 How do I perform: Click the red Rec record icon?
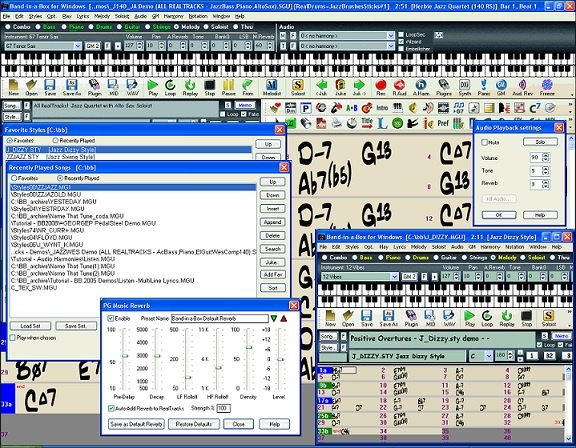(x=381, y=87)
